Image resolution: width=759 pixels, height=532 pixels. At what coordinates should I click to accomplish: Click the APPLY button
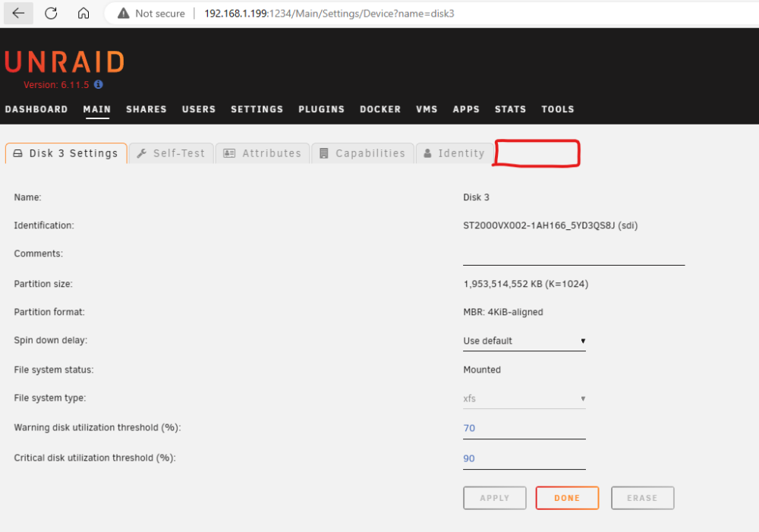click(495, 498)
